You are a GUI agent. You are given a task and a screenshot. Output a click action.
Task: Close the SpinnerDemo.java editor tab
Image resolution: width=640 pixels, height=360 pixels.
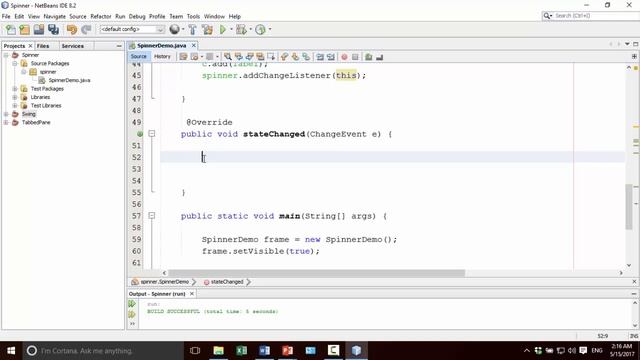pyautogui.click(x=194, y=45)
